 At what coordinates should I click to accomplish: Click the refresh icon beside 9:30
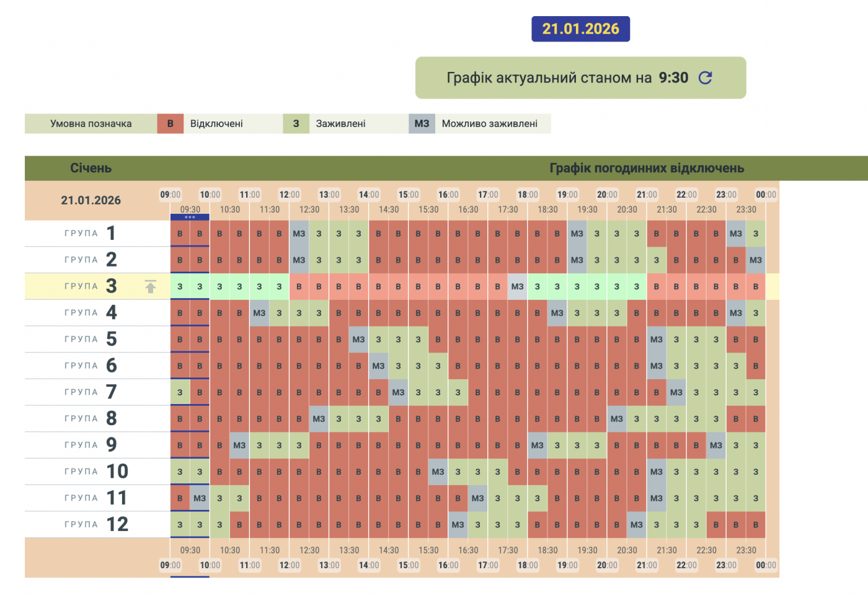tap(705, 77)
